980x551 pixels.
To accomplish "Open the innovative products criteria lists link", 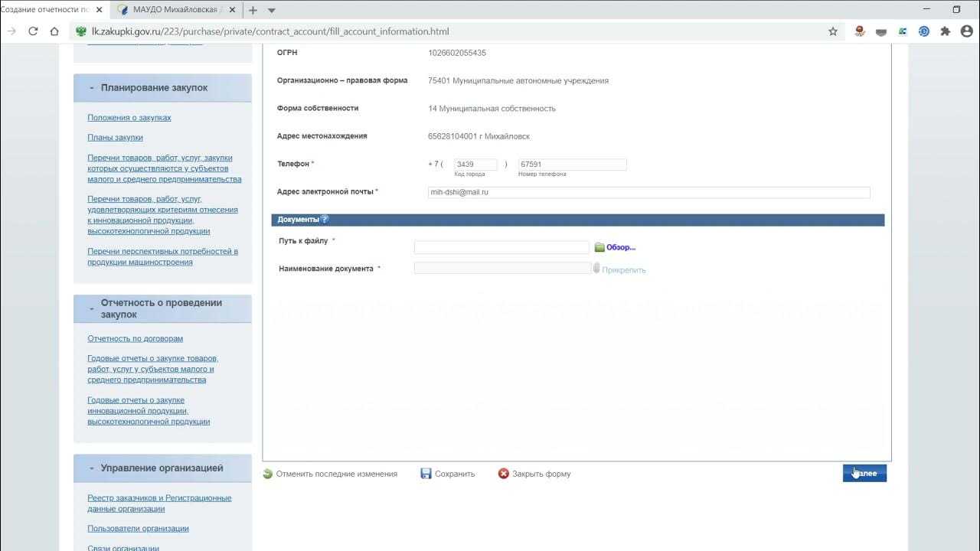I will pos(162,215).
